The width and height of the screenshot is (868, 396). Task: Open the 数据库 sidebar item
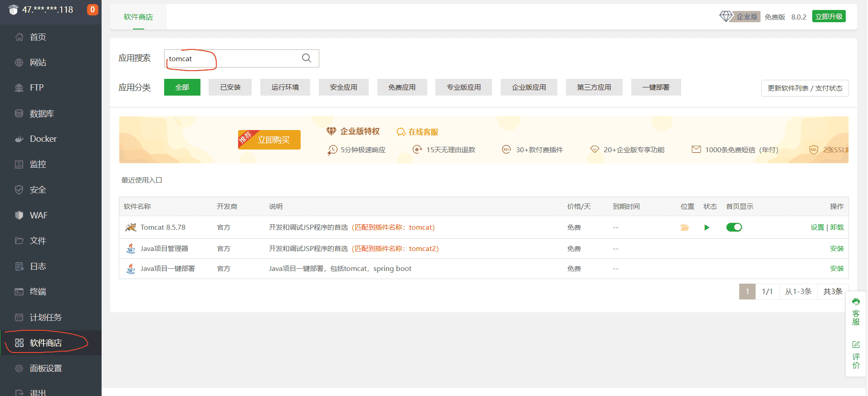(51, 113)
